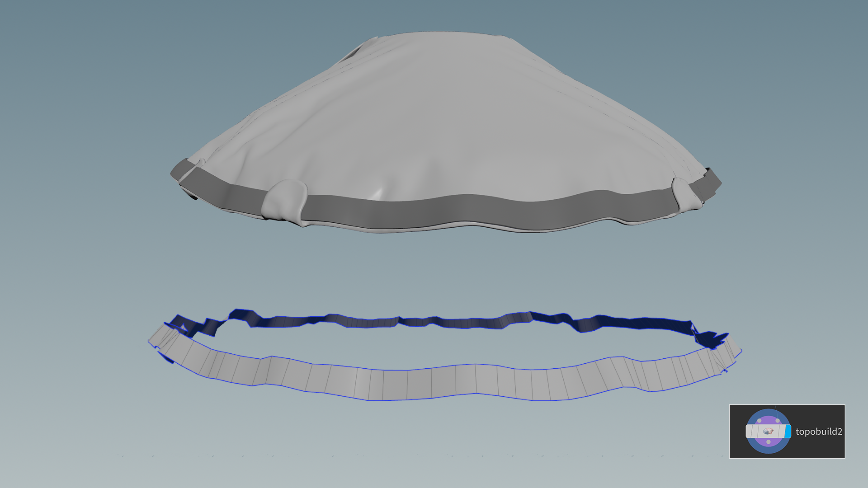The height and width of the screenshot is (488, 868).
Task: Toggle the bypass flag on topobuild2 node
Action: [x=749, y=431]
